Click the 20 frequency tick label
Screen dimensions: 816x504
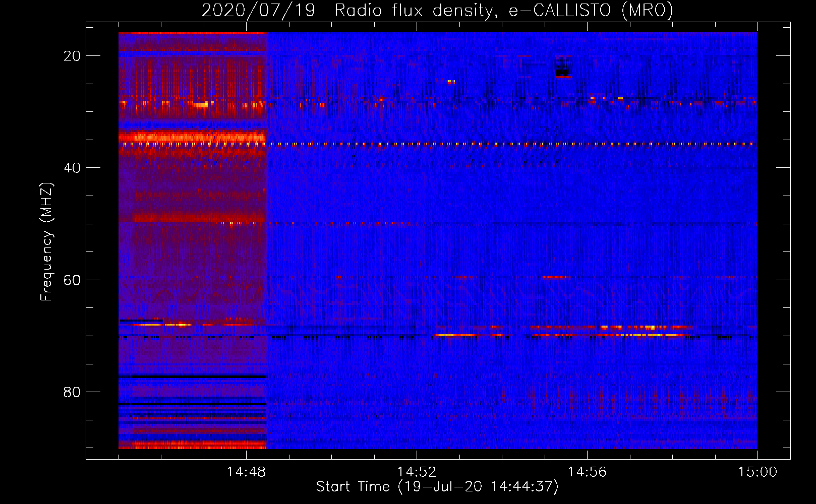[x=72, y=56]
